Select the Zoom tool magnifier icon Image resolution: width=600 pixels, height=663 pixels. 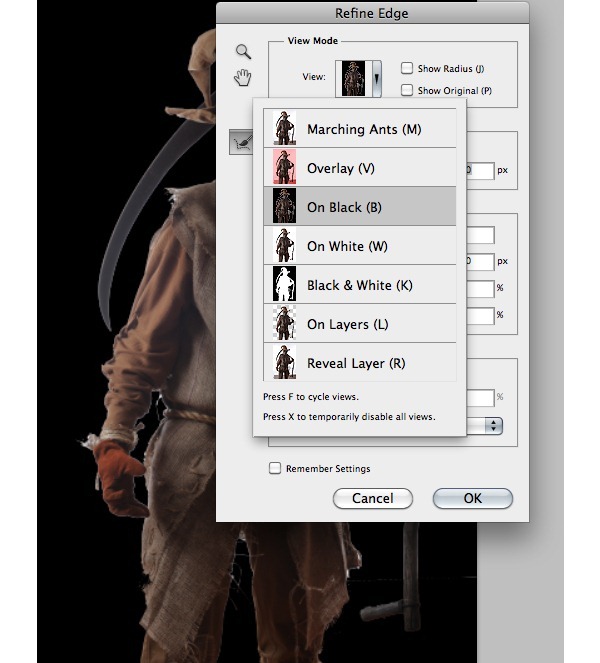pos(243,52)
